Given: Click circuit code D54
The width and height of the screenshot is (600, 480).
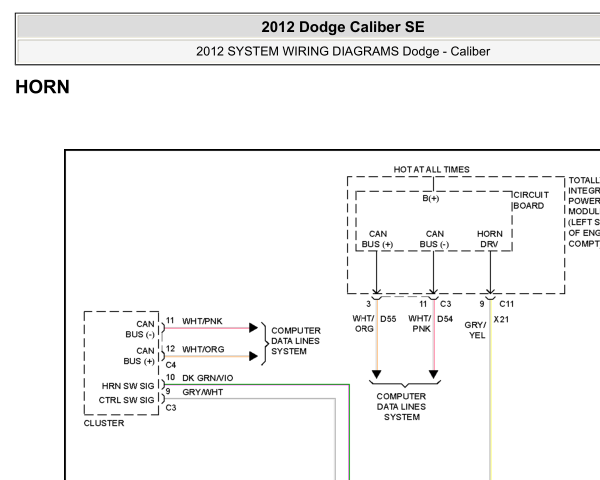Looking at the screenshot, I should (445, 319).
